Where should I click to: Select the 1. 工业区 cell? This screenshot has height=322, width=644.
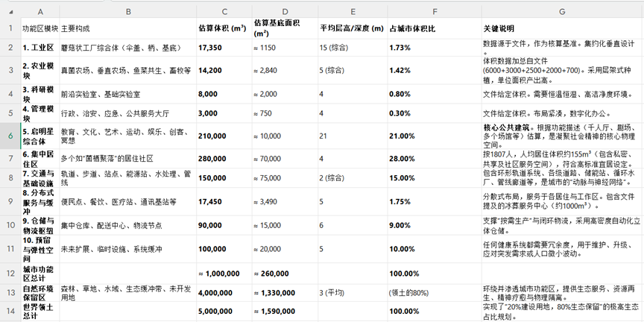pyautogui.click(x=40, y=48)
